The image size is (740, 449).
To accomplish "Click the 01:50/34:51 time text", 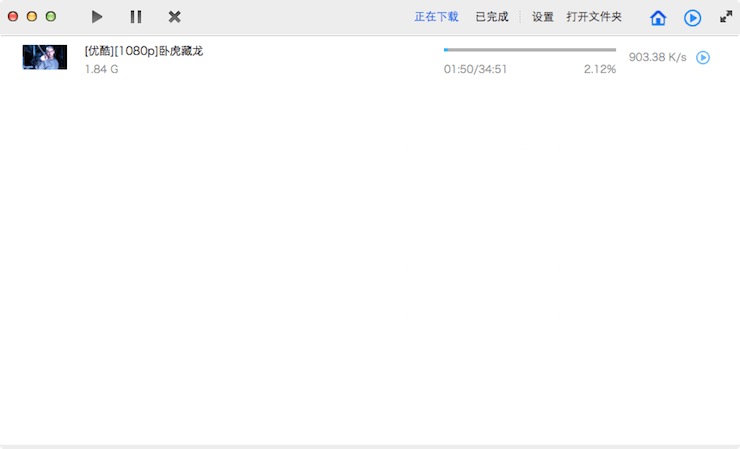I will 475,69.
